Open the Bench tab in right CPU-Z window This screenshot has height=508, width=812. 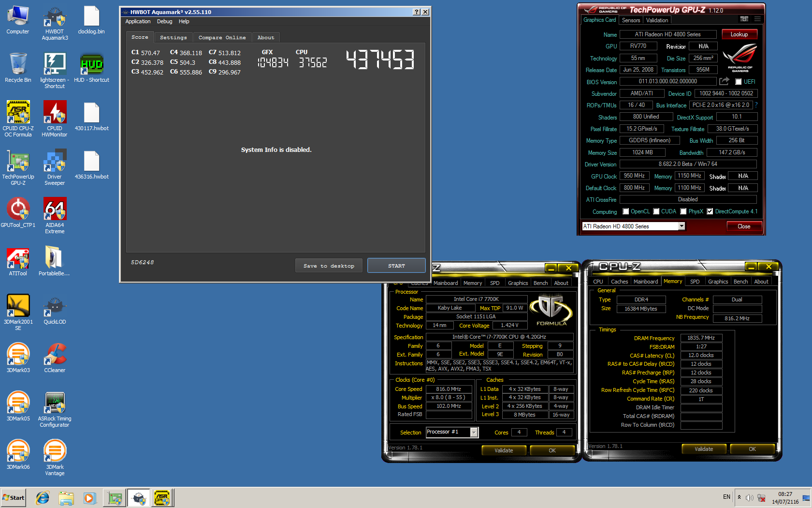point(740,282)
